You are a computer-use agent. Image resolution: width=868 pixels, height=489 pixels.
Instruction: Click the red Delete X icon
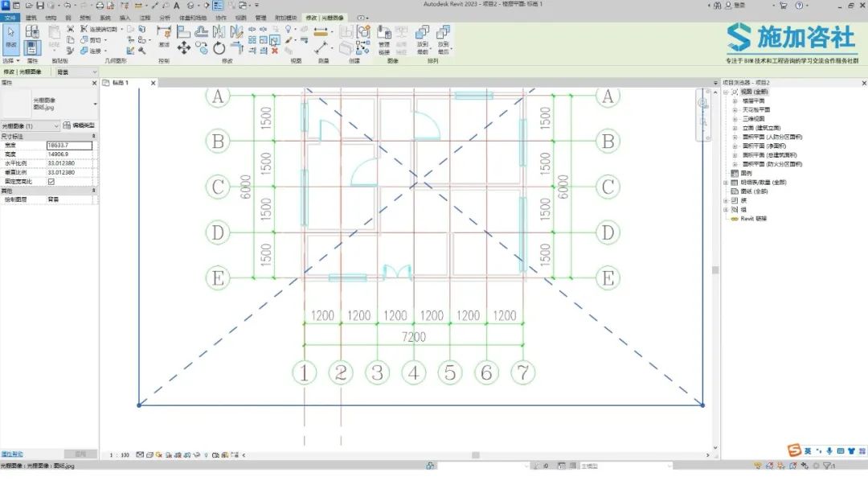[275, 51]
